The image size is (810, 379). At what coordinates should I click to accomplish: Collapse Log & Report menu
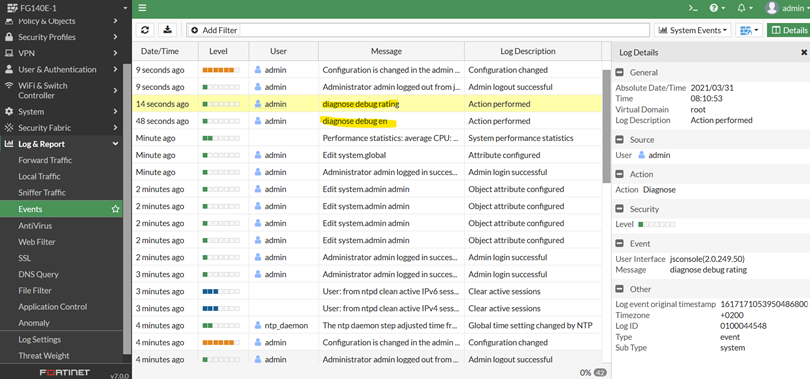tap(61, 144)
